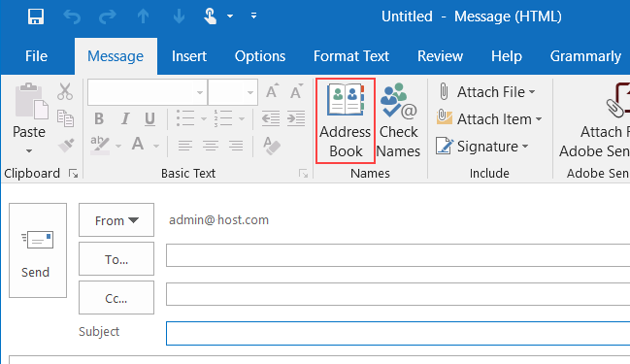Click the Send button

(38, 250)
